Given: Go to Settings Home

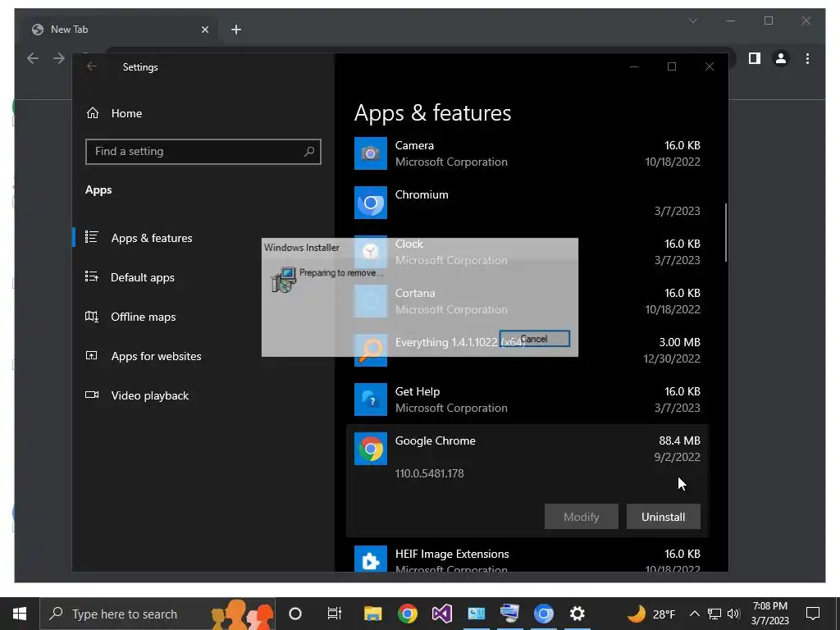Looking at the screenshot, I should pyautogui.click(x=126, y=113).
